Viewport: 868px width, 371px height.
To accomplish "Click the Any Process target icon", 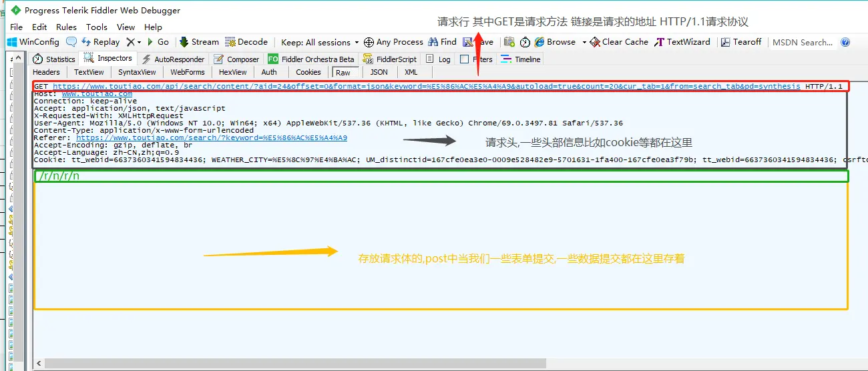I will pyautogui.click(x=369, y=42).
